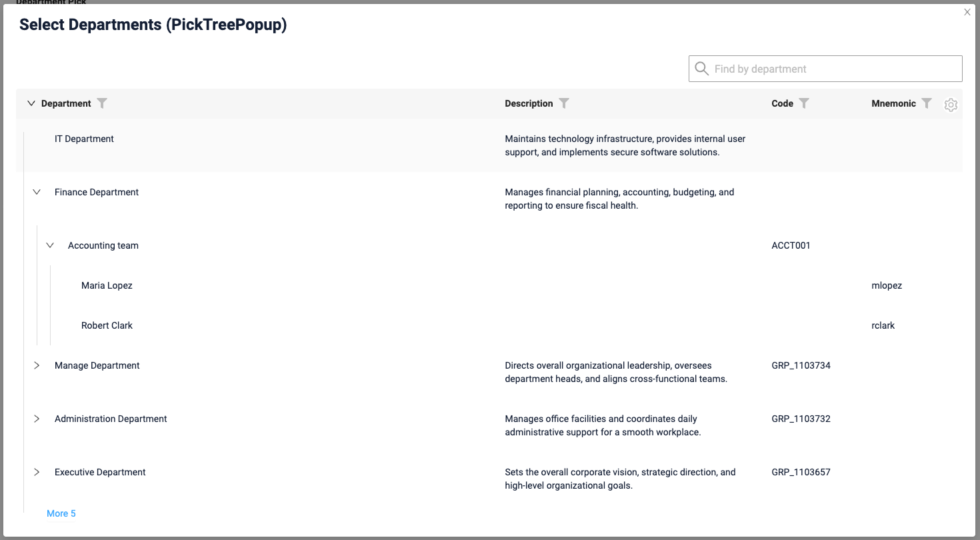The height and width of the screenshot is (540, 980).
Task: Open the Department column filter icon
Action: pos(102,103)
